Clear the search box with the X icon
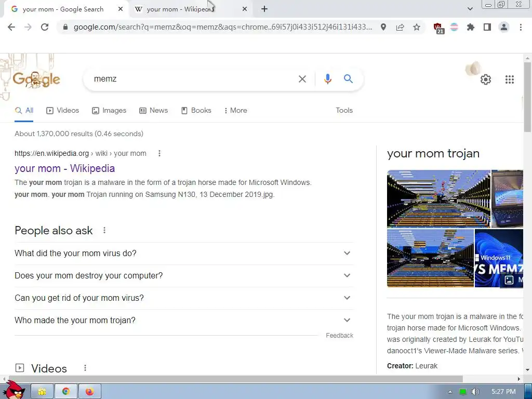The image size is (532, 399). click(x=302, y=79)
